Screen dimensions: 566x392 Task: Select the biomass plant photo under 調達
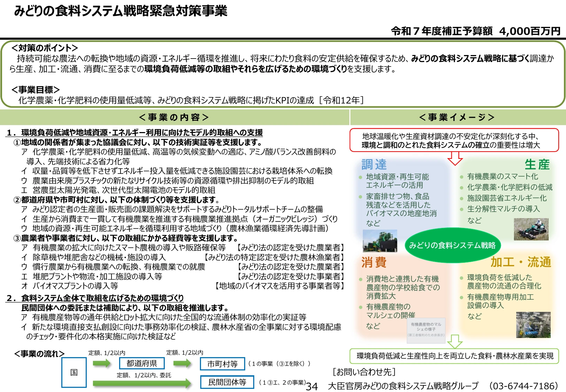coord(380,241)
